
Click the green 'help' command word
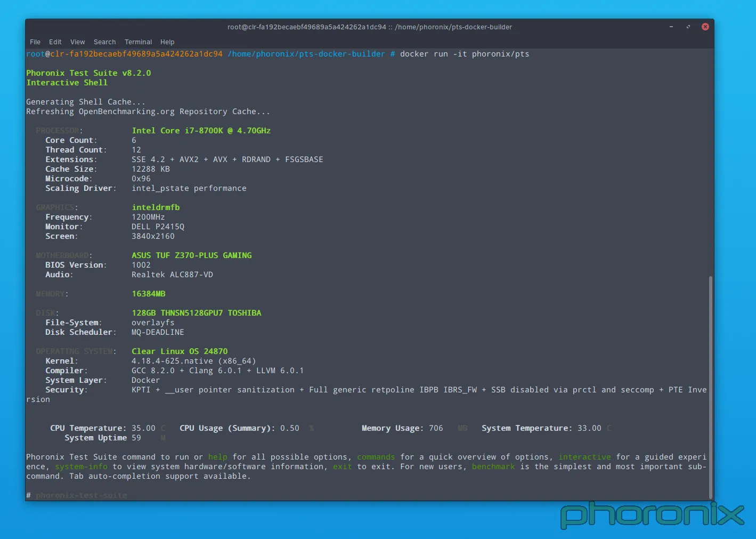coord(218,457)
